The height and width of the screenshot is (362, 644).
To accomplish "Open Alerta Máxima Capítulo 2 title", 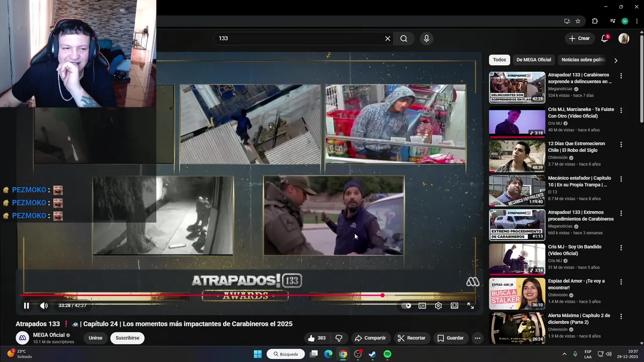I will tap(579, 319).
